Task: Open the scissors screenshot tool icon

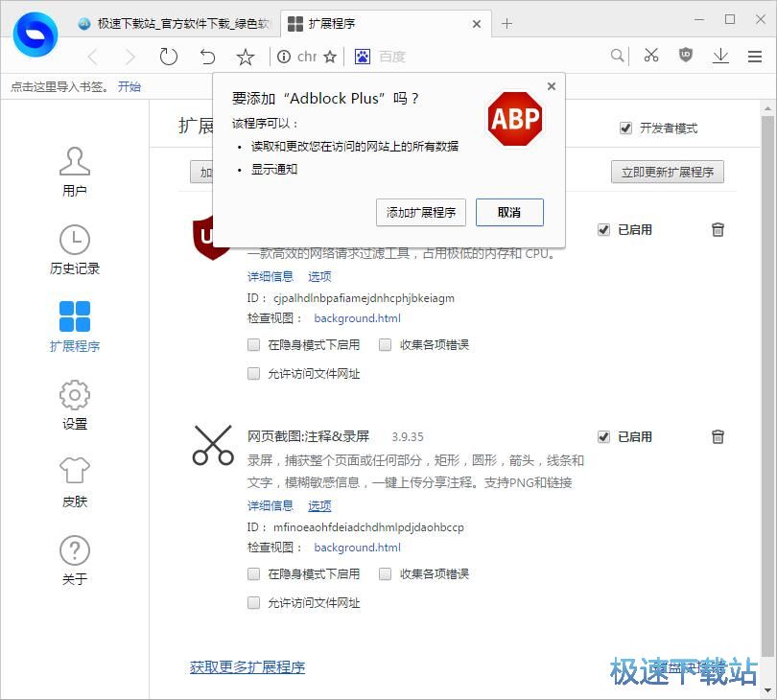Action: (651, 56)
